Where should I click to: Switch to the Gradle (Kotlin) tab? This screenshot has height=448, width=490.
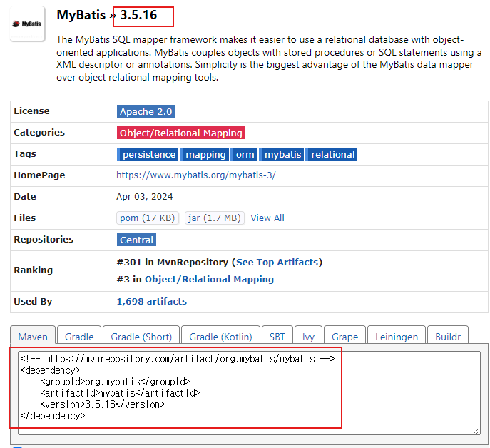point(220,337)
